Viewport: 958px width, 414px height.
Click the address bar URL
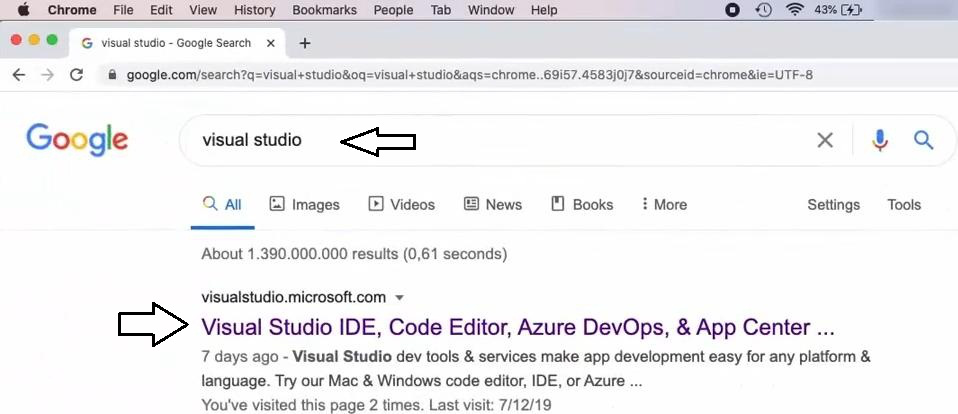click(x=469, y=75)
